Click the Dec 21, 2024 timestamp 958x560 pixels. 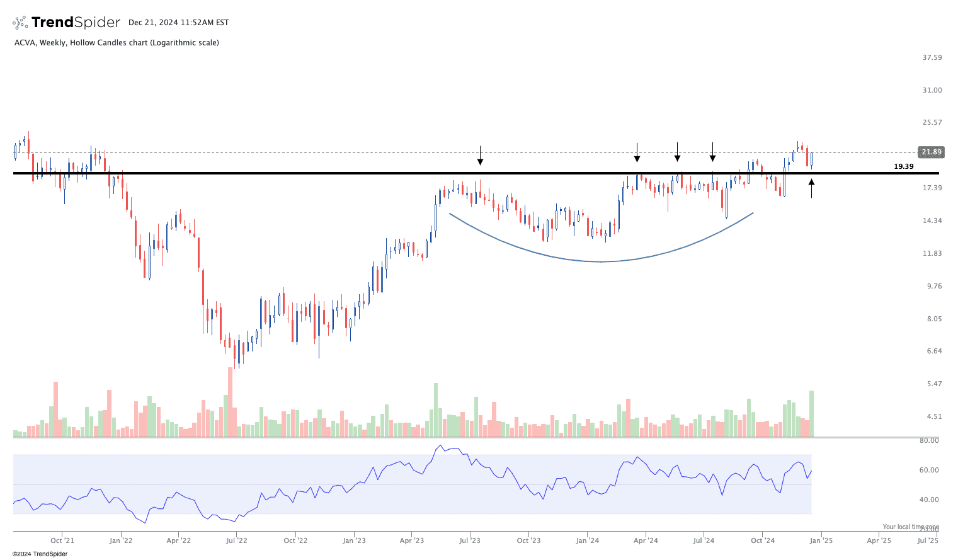(x=178, y=23)
